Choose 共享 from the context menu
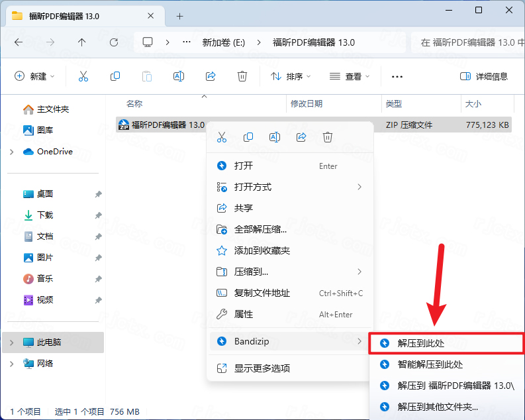525x420 pixels. point(289,208)
